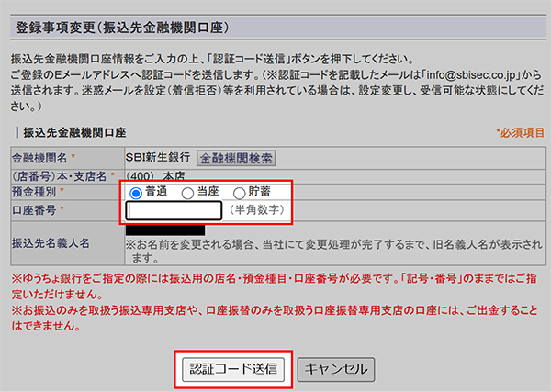Click the 金融機関名 row label

40,158
